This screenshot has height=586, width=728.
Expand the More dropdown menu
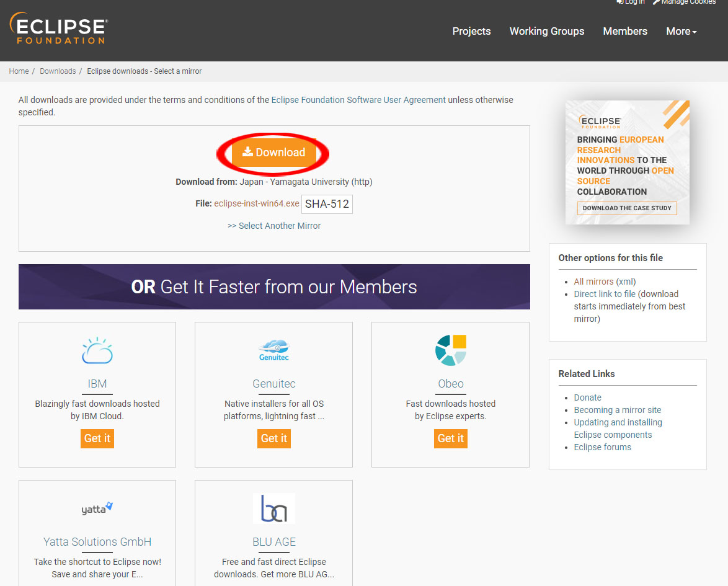681,31
